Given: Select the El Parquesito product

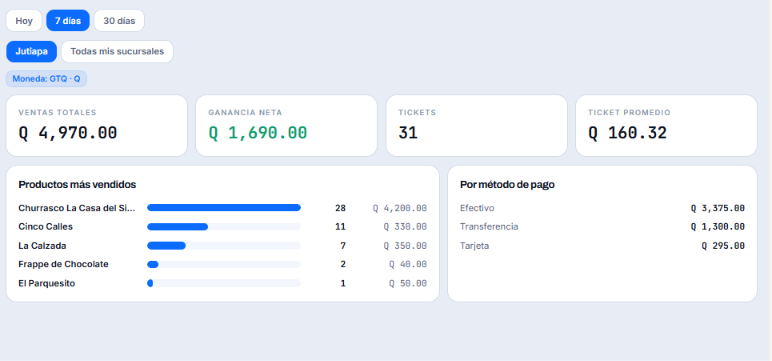Looking at the screenshot, I should 47,284.
